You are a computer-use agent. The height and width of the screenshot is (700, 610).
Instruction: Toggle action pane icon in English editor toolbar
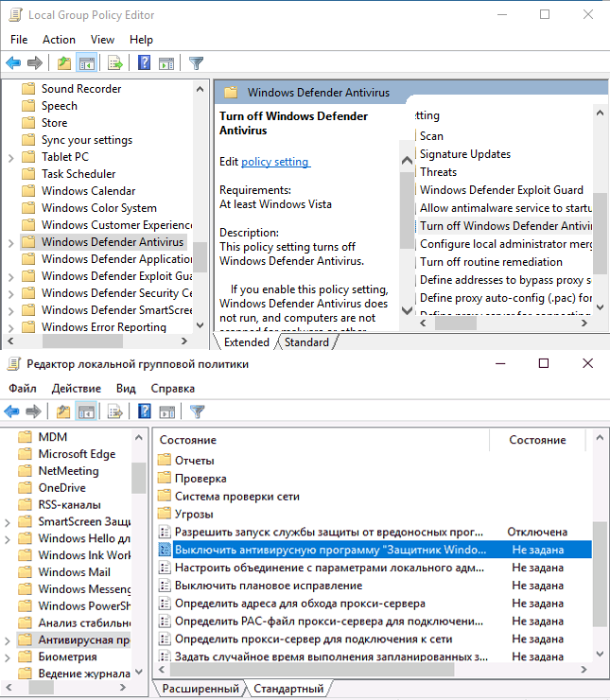pos(166,63)
